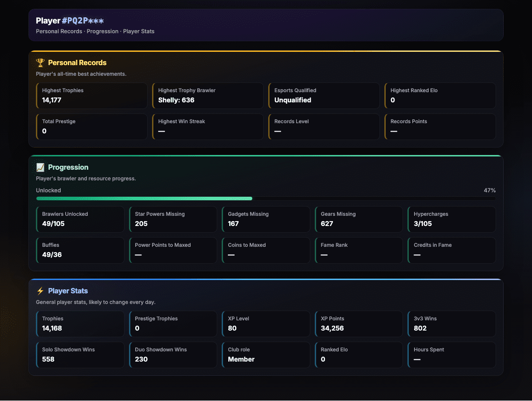Image resolution: width=532 pixels, height=401 pixels.
Task: Click the Esports Qualified Unqualified card
Action: [324, 96]
